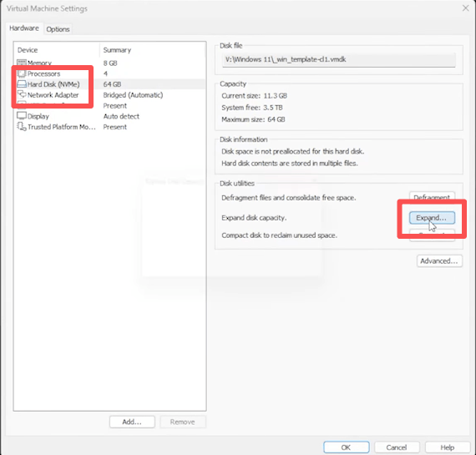
Task: Confirm settings with the OK button
Action: click(x=346, y=447)
